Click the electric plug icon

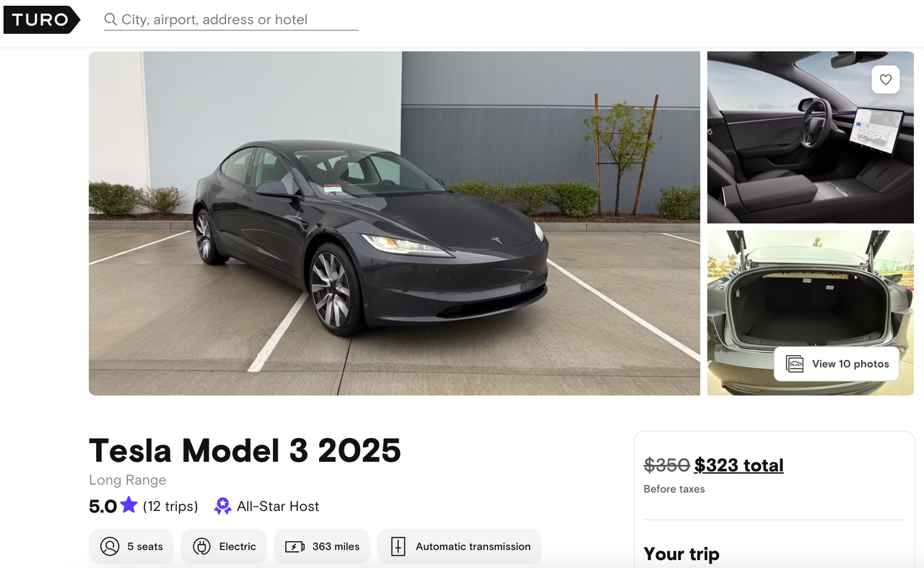point(201,546)
